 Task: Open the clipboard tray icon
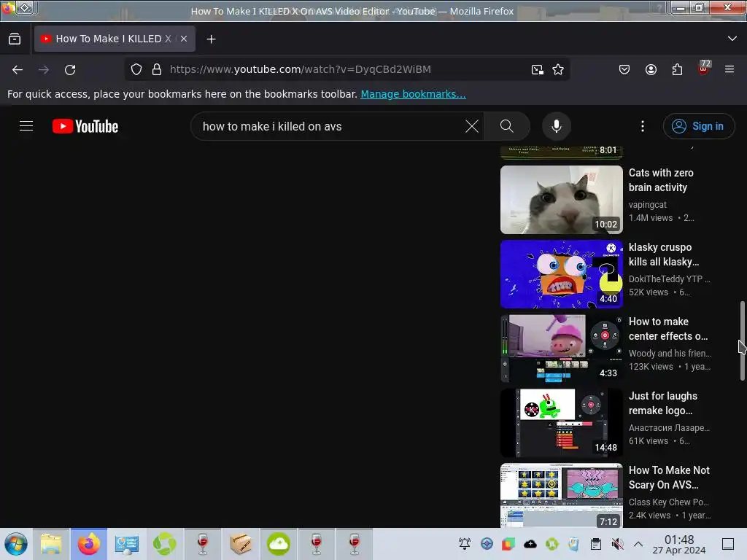(595, 544)
